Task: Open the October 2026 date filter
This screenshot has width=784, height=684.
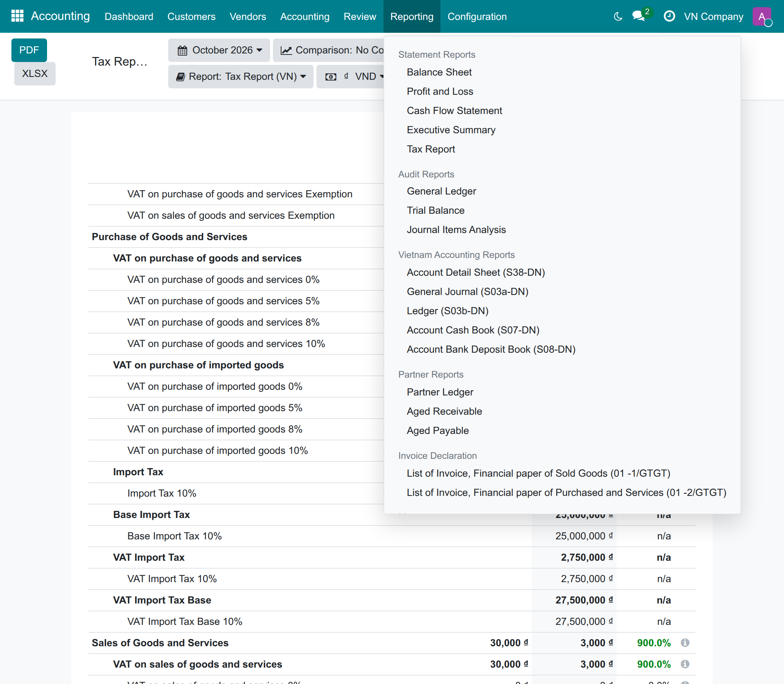Action: (219, 50)
